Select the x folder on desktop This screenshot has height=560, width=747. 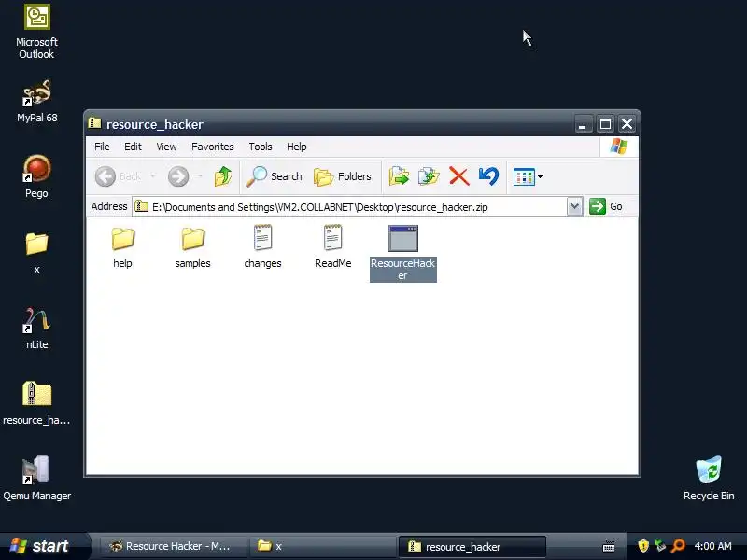point(36,252)
